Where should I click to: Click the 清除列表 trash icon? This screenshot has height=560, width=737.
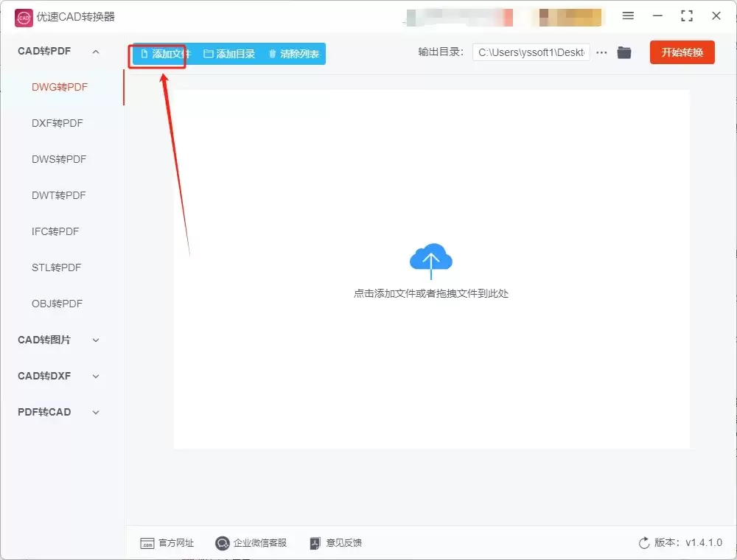tap(271, 53)
